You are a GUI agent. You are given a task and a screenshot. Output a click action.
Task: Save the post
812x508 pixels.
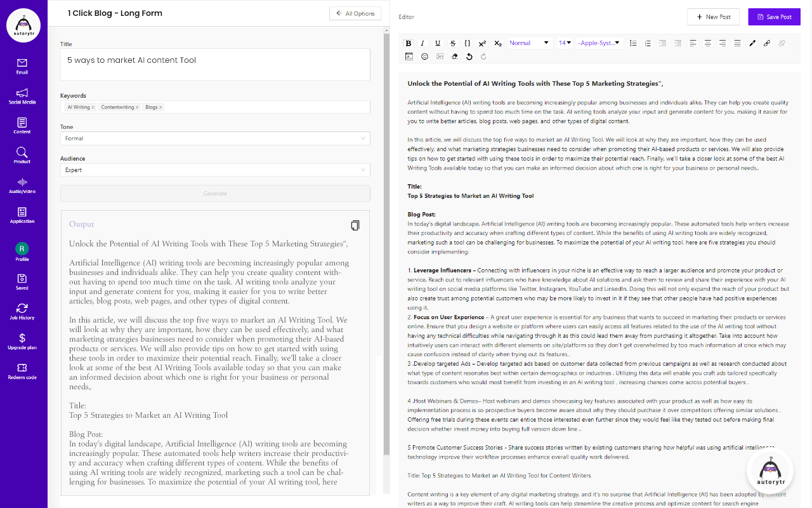tap(774, 17)
